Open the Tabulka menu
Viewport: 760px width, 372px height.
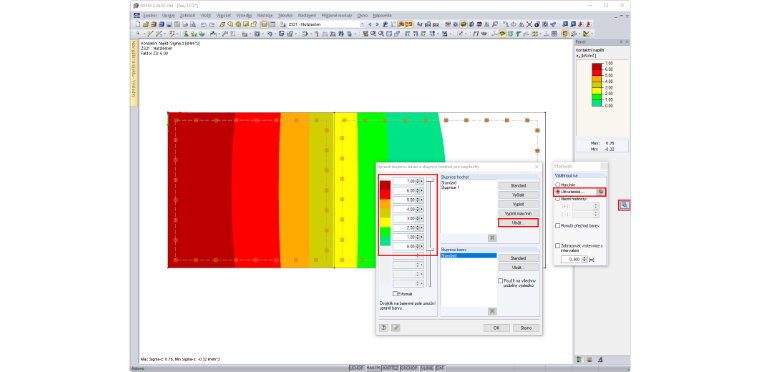pyautogui.click(x=285, y=16)
